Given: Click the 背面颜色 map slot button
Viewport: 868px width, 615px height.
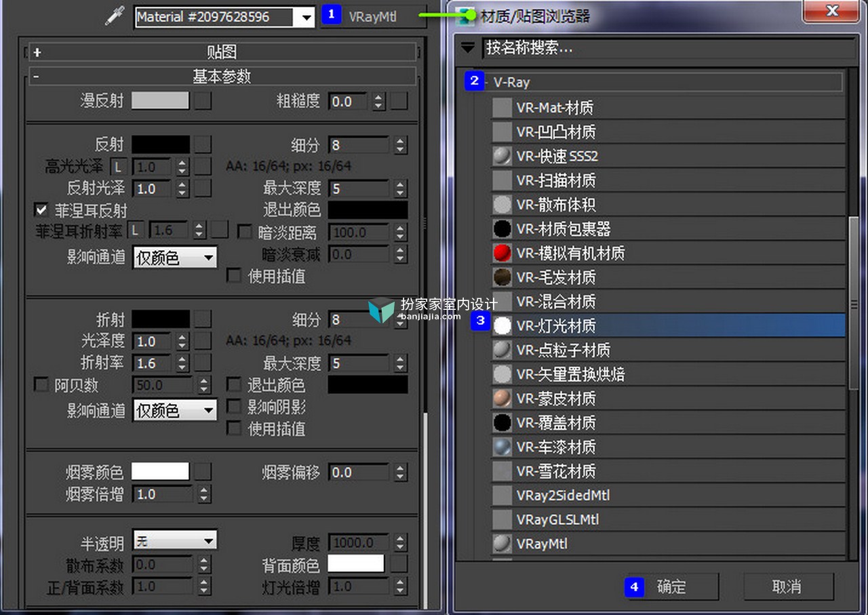Looking at the screenshot, I should (x=399, y=564).
